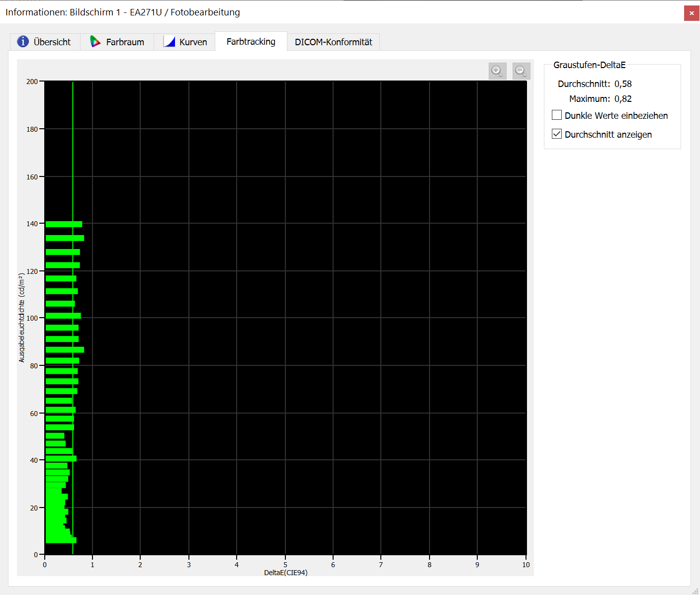Open the Übersicht tab label
700x595 pixels.
pyautogui.click(x=52, y=42)
